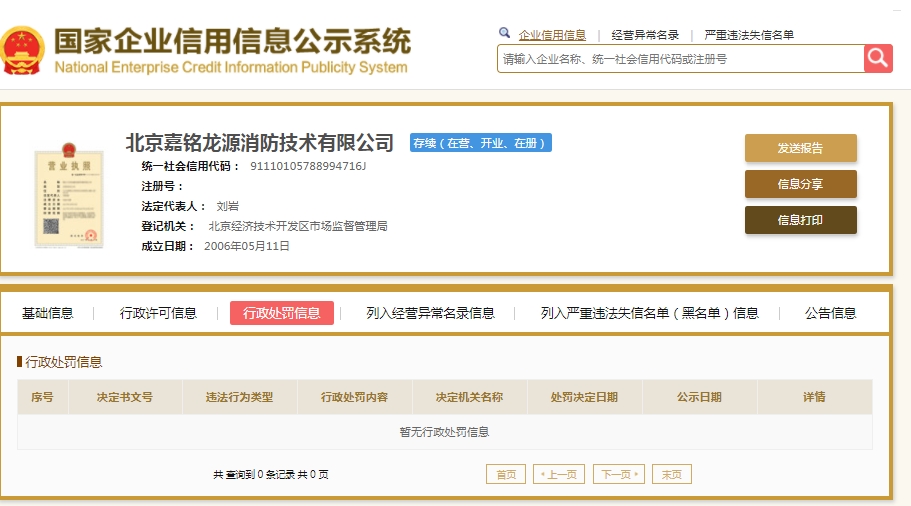Click the 序号 column header
This screenshot has width=911, height=506.
pyautogui.click(x=42, y=397)
